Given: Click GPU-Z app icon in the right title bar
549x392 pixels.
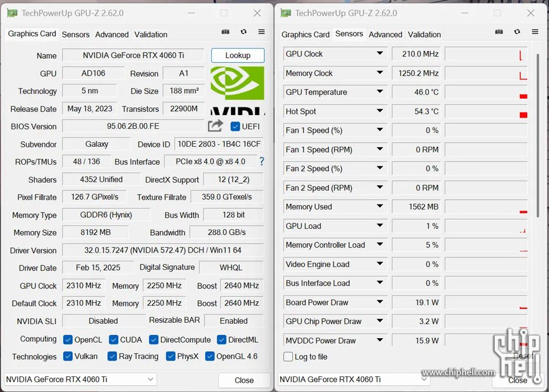Looking at the screenshot, I should click(x=286, y=13).
